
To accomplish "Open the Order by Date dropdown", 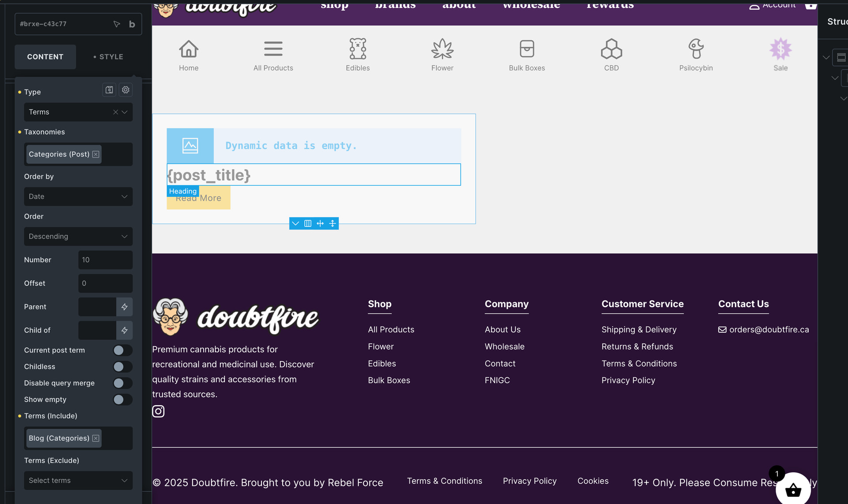I will tap(78, 196).
